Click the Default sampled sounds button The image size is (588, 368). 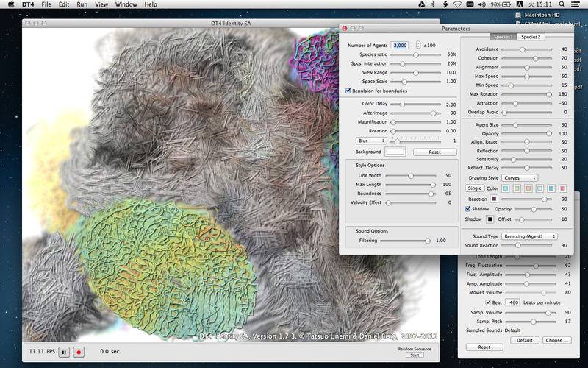(x=524, y=340)
